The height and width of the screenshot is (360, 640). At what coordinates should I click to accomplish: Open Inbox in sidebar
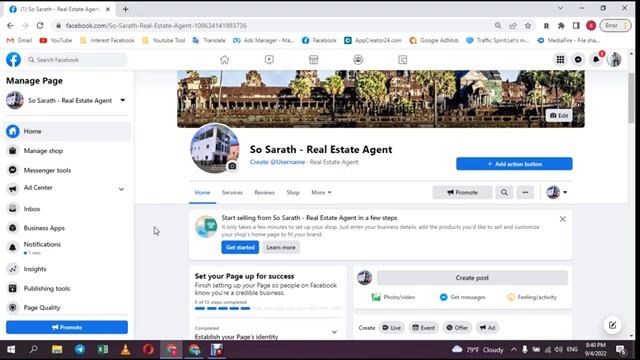(67, 209)
